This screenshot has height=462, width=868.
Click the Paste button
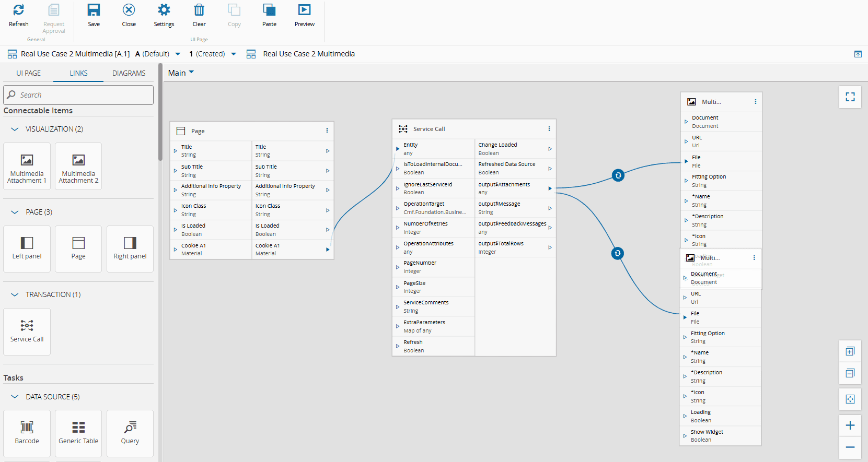pos(269,15)
